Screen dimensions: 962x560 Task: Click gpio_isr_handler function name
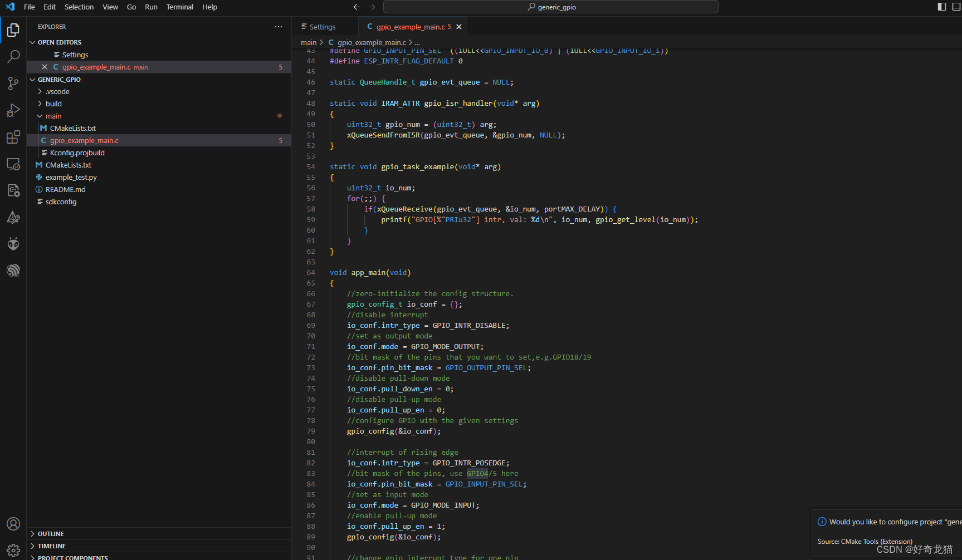click(x=458, y=103)
